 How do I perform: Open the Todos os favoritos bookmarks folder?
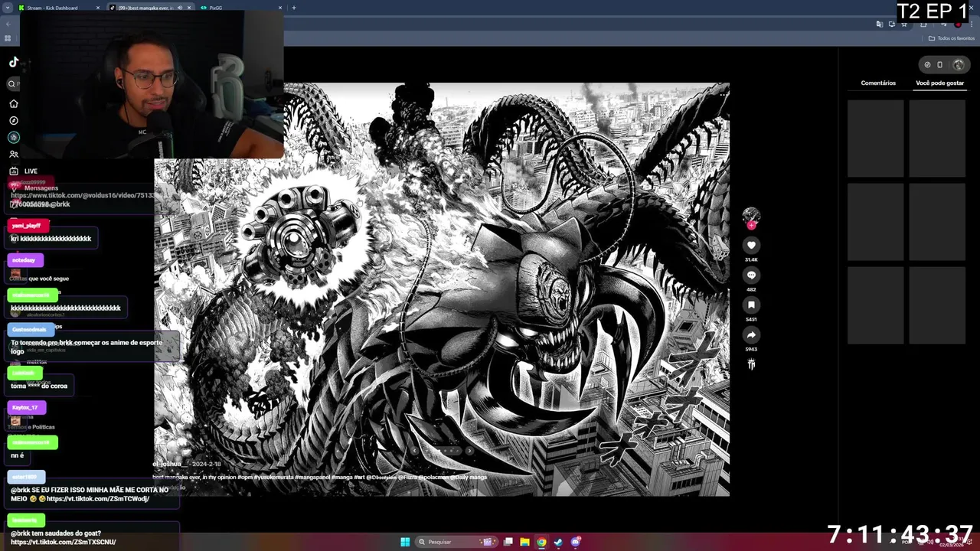[951, 38]
